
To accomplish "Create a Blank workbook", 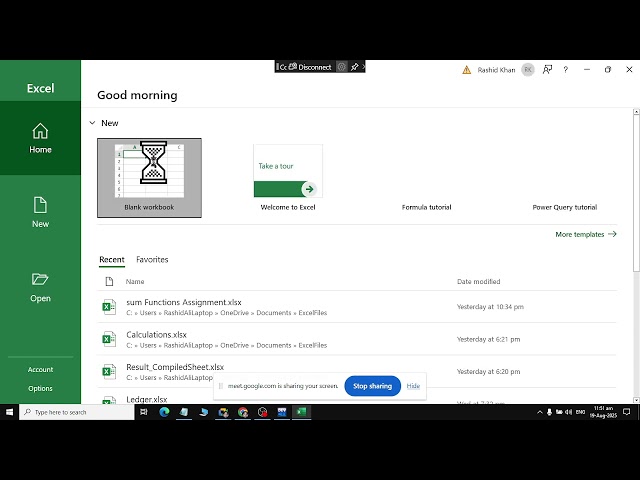I will pyautogui.click(x=149, y=178).
